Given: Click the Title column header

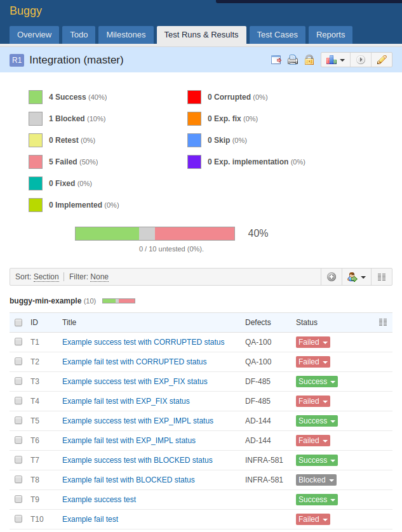Looking at the screenshot, I should 69,323.
